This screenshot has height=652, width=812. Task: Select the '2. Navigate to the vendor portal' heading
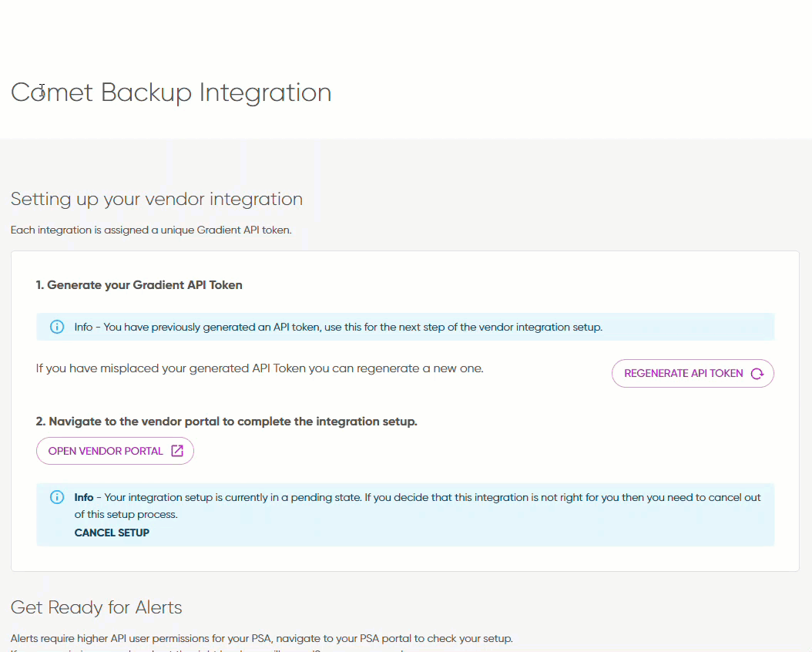click(x=226, y=422)
